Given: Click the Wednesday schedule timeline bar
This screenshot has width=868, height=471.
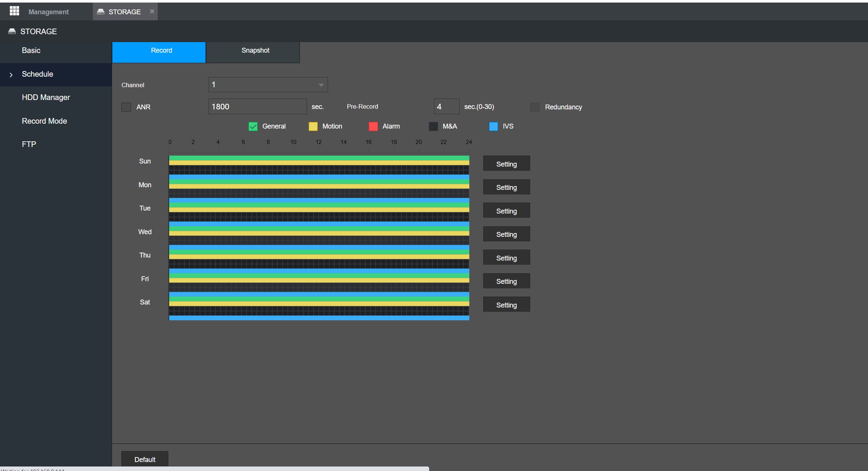Looking at the screenshot, I should tap(319, 233).
